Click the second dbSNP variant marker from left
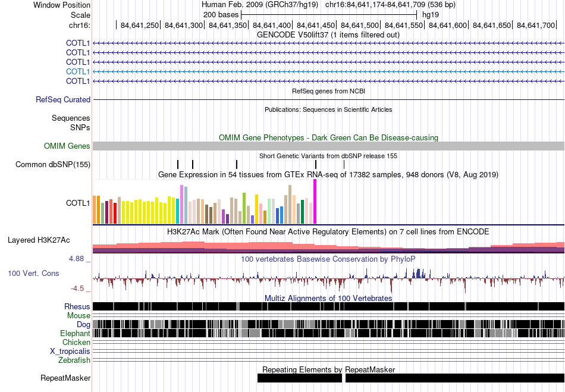Image resolution: width=565 pixels, height=392 pixels. tap(193, 164)
